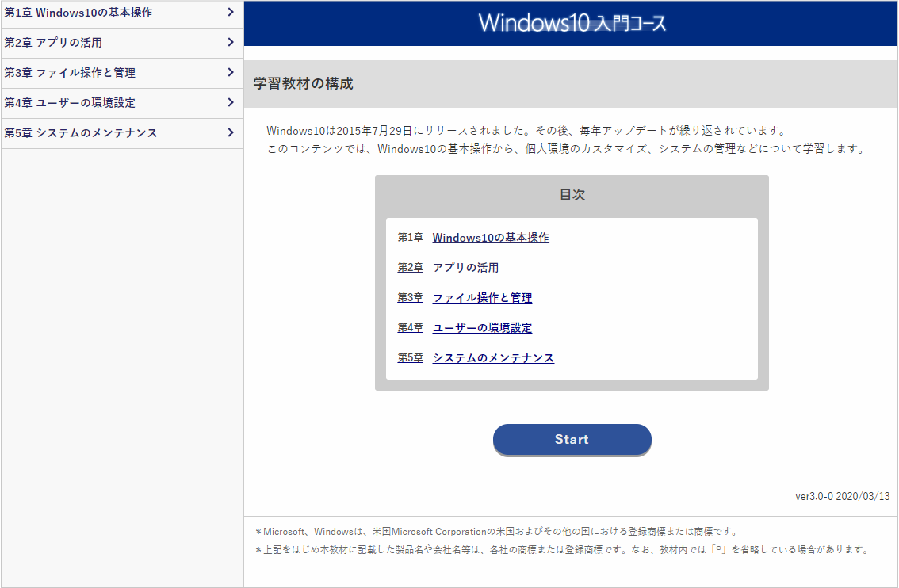Visit the システムのメンテナンス link in 目次
Screen dimensions: 899x588
[x=493, y=358]
